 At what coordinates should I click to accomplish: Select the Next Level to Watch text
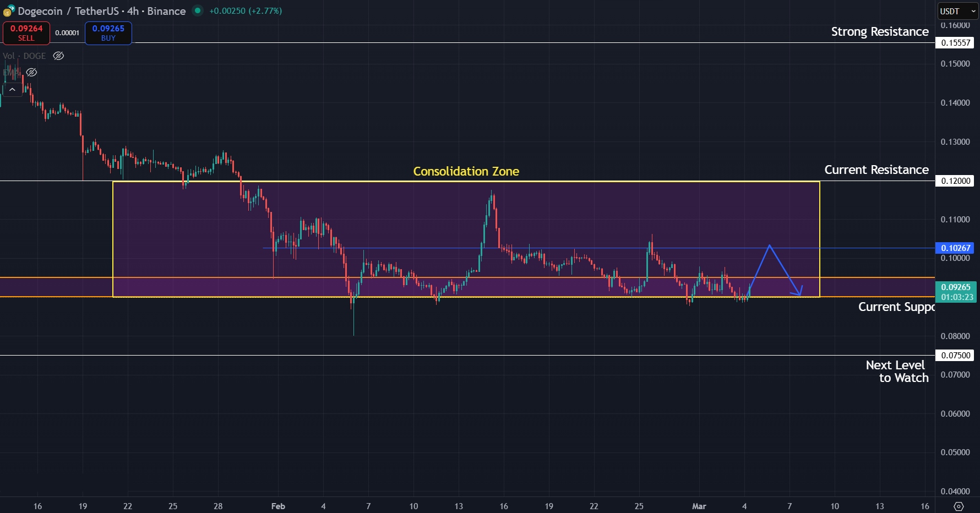[897, 372]
